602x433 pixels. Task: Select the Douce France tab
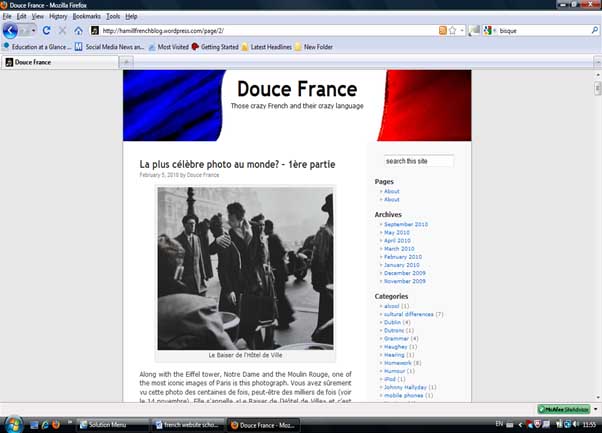click(60, 62)
